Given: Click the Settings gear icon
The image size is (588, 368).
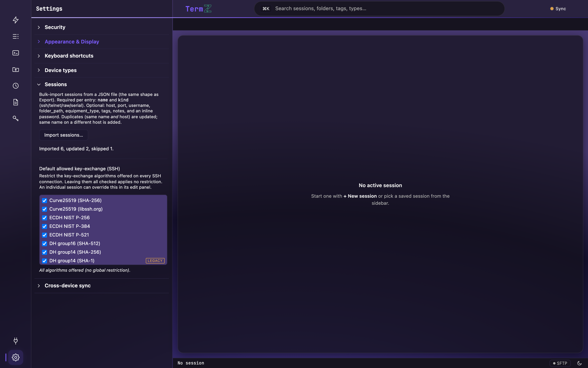Looking at the screenshot, I should (x=16, y=357).
